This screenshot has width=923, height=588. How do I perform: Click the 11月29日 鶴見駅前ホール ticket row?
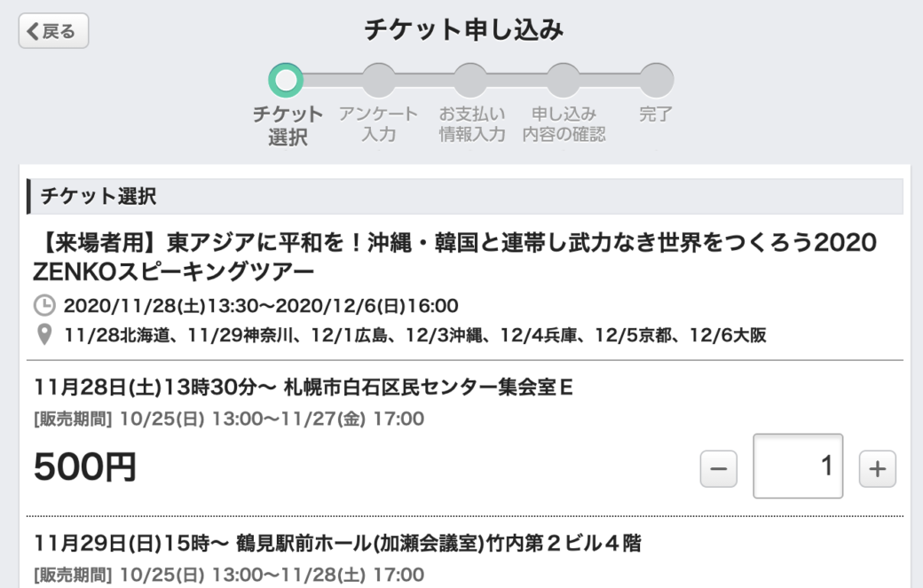[337, 544]
